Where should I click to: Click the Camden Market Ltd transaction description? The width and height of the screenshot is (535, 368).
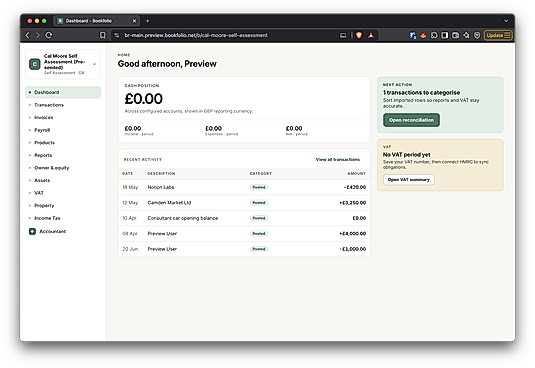click(x=169, y=203)
